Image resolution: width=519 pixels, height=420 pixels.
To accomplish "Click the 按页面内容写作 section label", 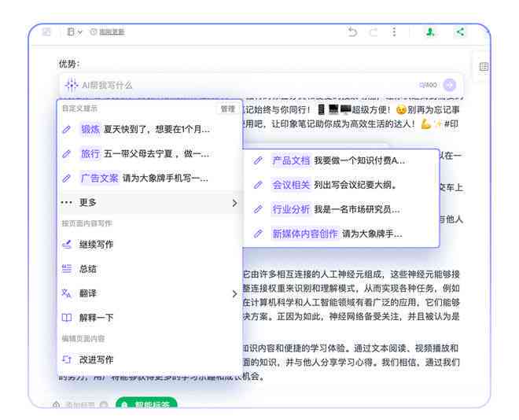I will coord(86,223).
